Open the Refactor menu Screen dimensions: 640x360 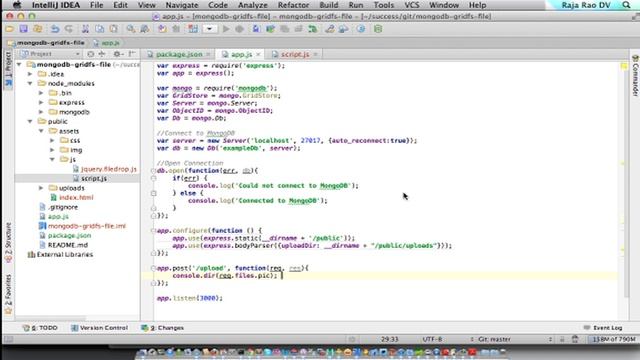[293, 5]
